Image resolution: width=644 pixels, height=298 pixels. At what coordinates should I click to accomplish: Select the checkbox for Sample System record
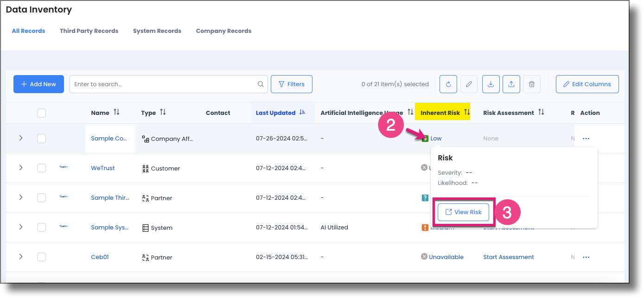click(41, 227)
